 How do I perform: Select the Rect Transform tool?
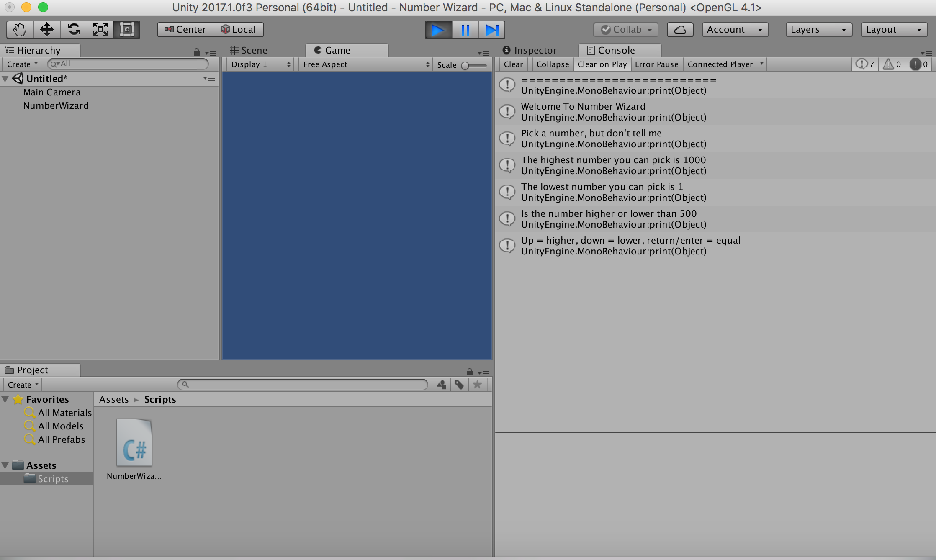pos(127,30)
